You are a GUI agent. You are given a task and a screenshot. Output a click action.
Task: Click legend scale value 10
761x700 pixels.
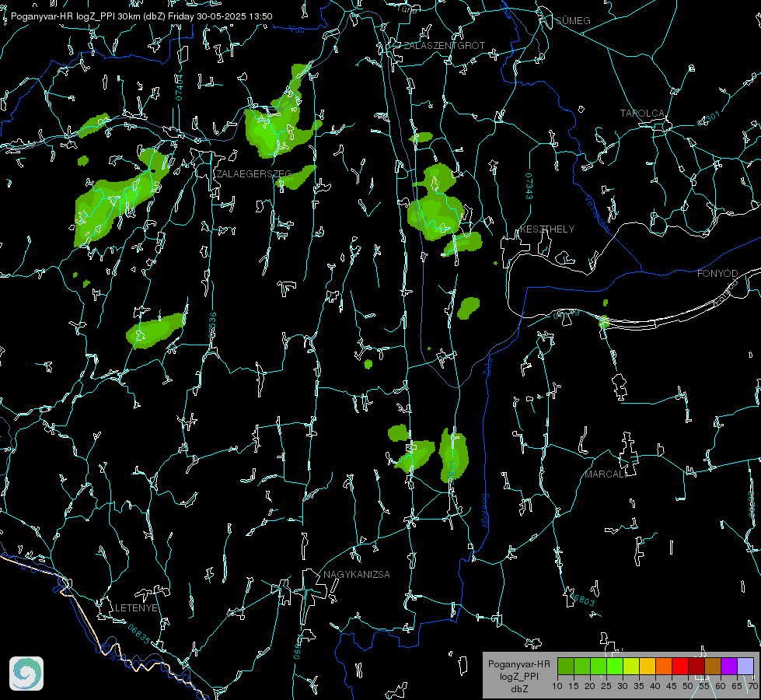557,686
